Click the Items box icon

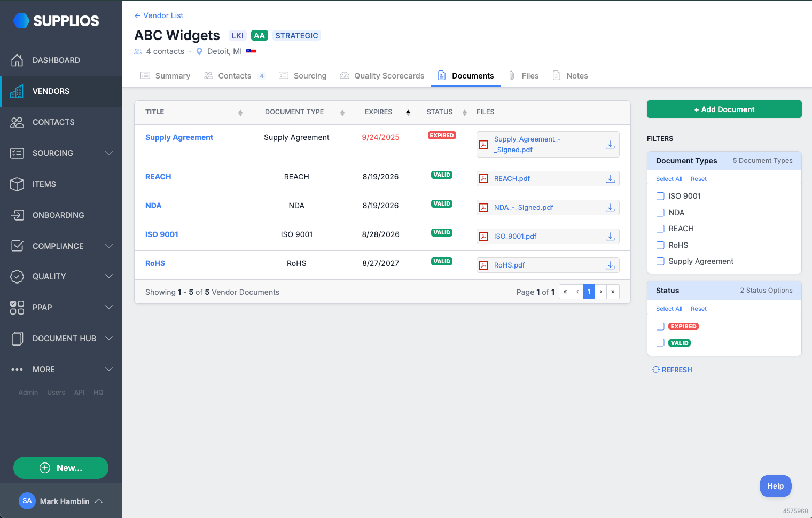pos(17,184)
